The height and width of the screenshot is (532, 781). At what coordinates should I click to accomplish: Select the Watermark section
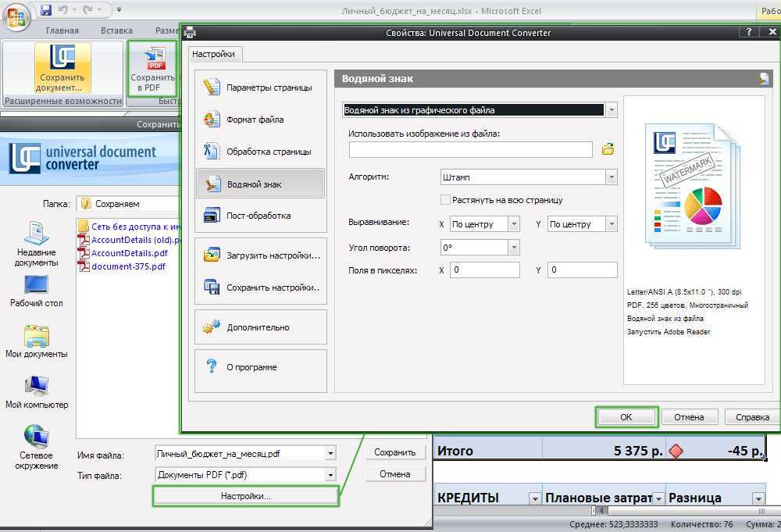click(261, 184)
